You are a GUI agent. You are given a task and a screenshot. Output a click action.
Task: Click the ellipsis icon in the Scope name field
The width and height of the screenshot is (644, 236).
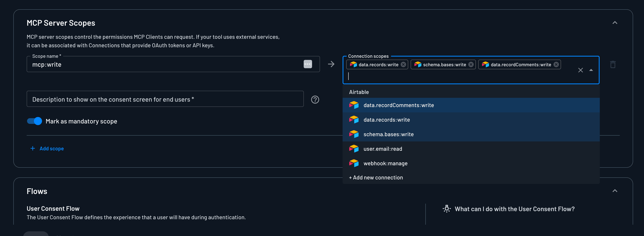308,64
